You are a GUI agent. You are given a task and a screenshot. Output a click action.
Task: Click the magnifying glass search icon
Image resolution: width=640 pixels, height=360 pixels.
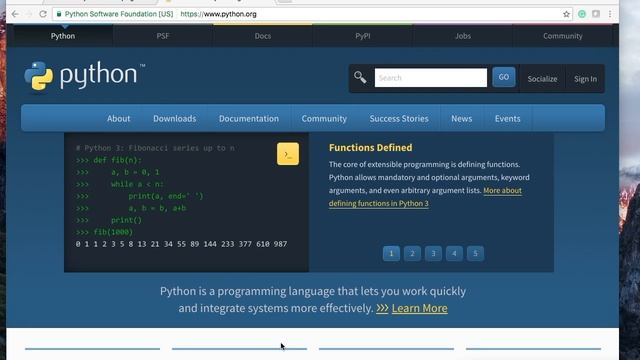(x=360, y=77)
